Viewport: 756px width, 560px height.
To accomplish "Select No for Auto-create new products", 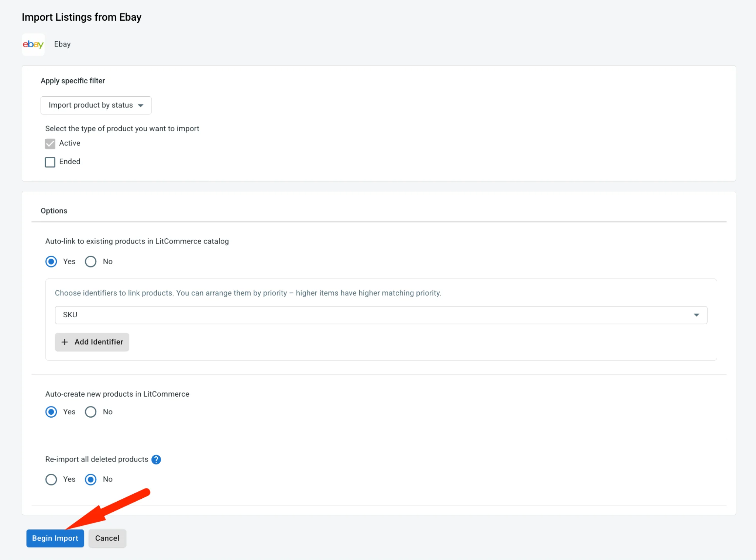I will (x=91, y=412).
